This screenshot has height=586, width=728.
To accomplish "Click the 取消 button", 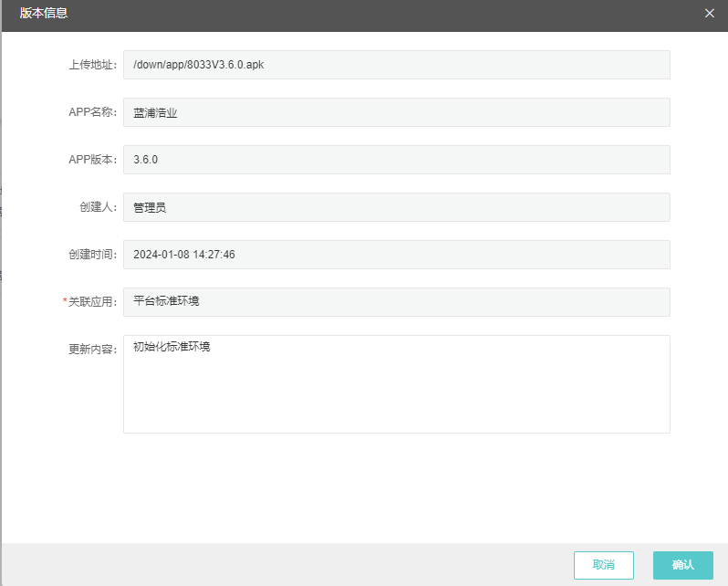I will [604, 565].
